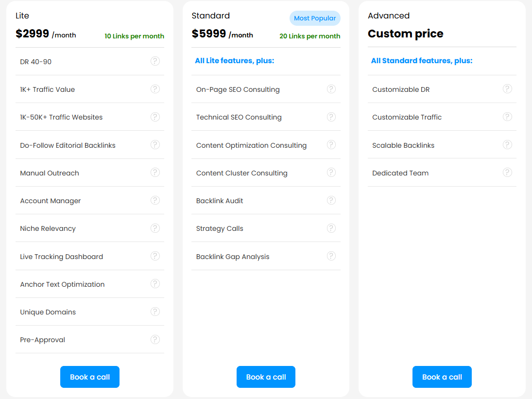Image resolution: width=532 pixels, height=399 pixels.
Task: View the tooltip beside Backlink Audit
Action: [x=331, y=200]
